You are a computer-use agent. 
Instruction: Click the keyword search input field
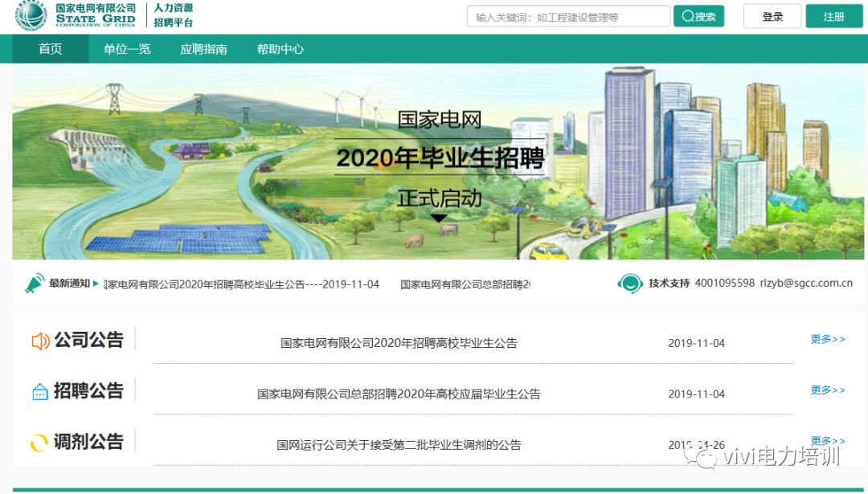click(568, 17)
